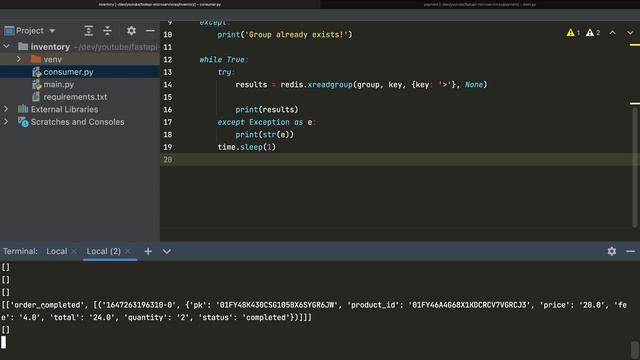
Task: Expand Scratches and Consoles node
Action: 6,122
